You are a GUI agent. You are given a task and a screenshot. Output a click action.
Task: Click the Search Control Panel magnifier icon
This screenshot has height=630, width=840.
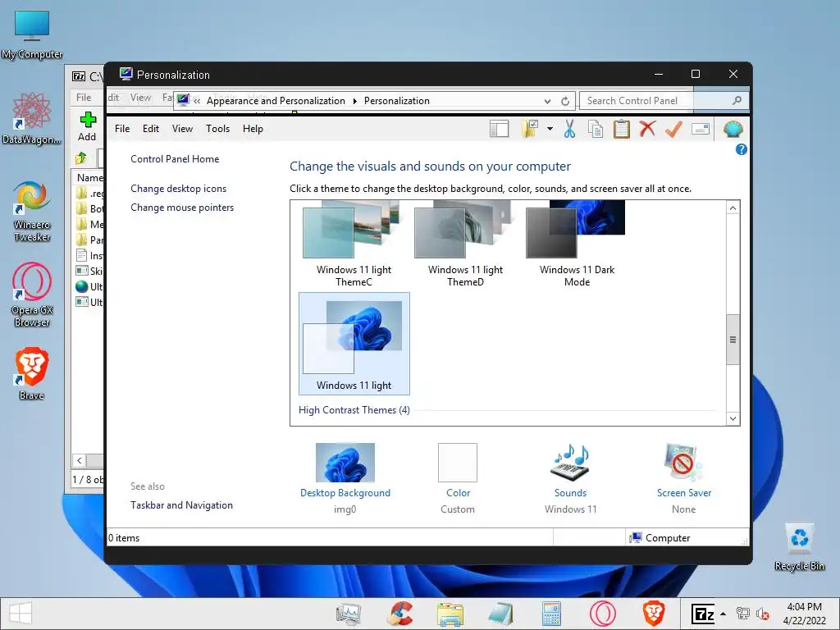click(x=737, y=101)
